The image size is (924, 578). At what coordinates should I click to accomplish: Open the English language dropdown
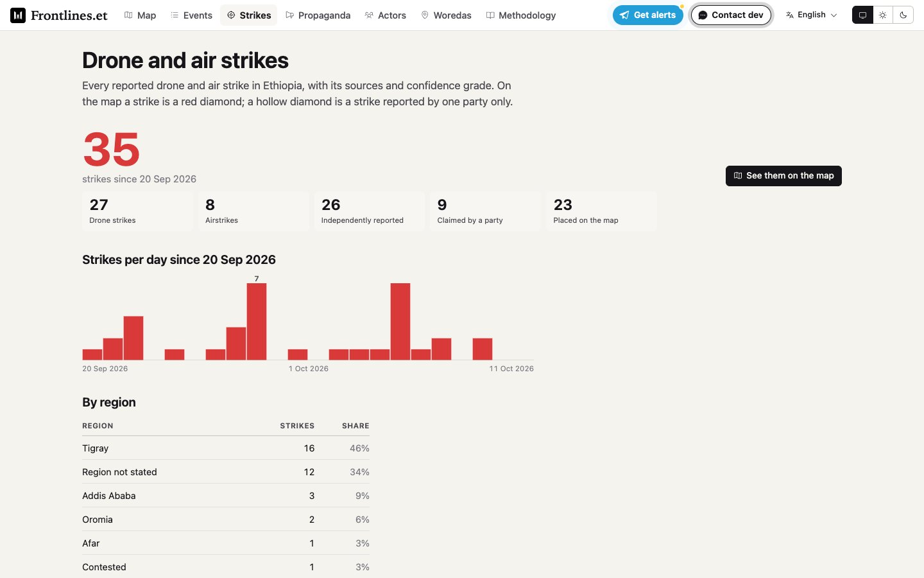pos(812,15)
